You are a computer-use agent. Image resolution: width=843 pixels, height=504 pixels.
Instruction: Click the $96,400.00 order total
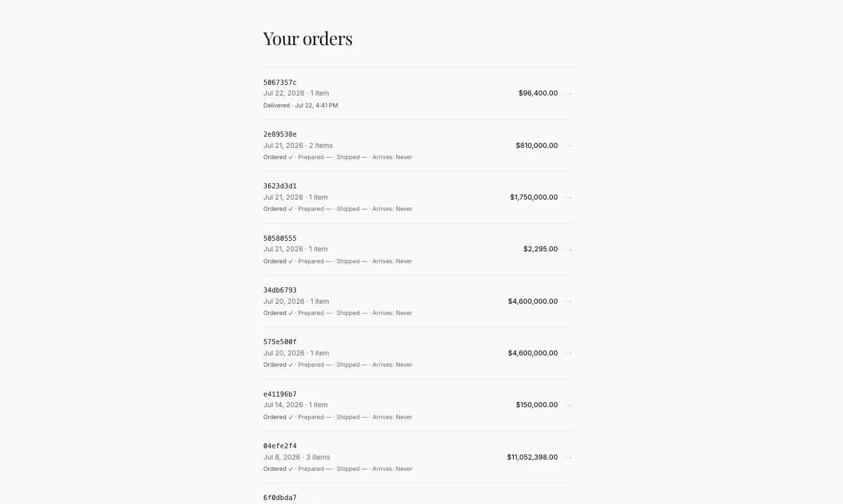pyautogui.click(x=538, y=94)
